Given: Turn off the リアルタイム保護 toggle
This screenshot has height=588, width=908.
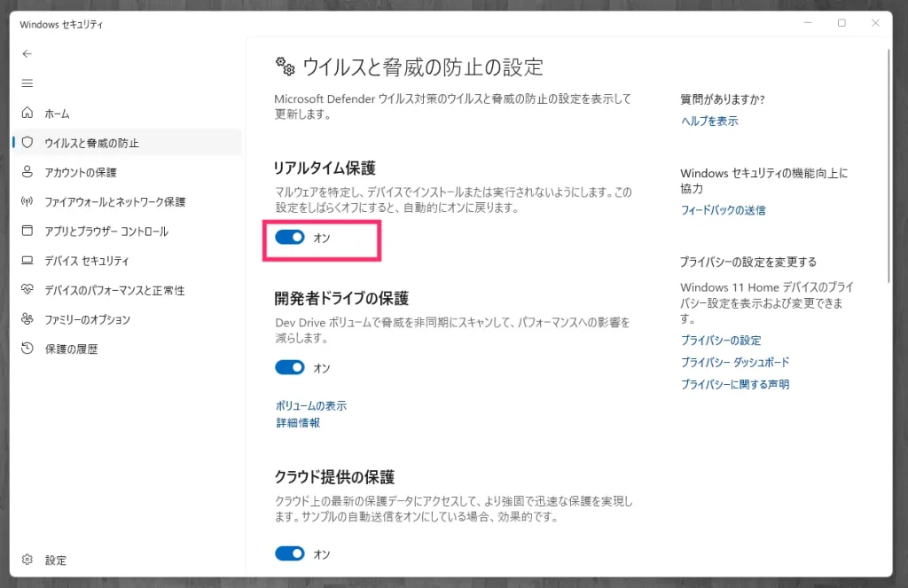Looking at the screenshot, I should [x=290, y=237].
